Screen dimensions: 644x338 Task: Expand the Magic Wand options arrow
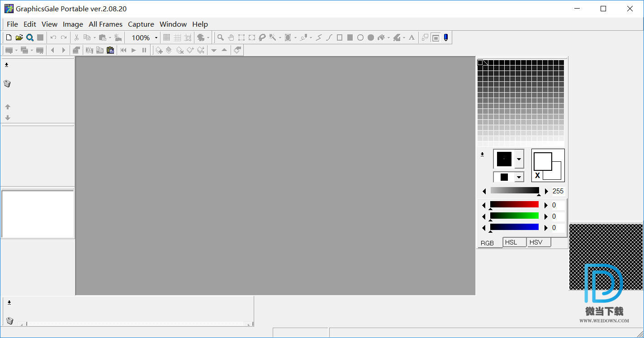(280, 38)
